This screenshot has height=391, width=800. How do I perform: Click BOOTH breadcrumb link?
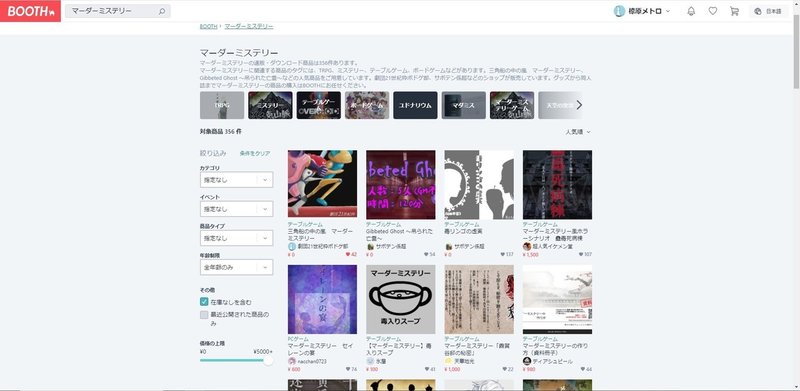[209, 26]
